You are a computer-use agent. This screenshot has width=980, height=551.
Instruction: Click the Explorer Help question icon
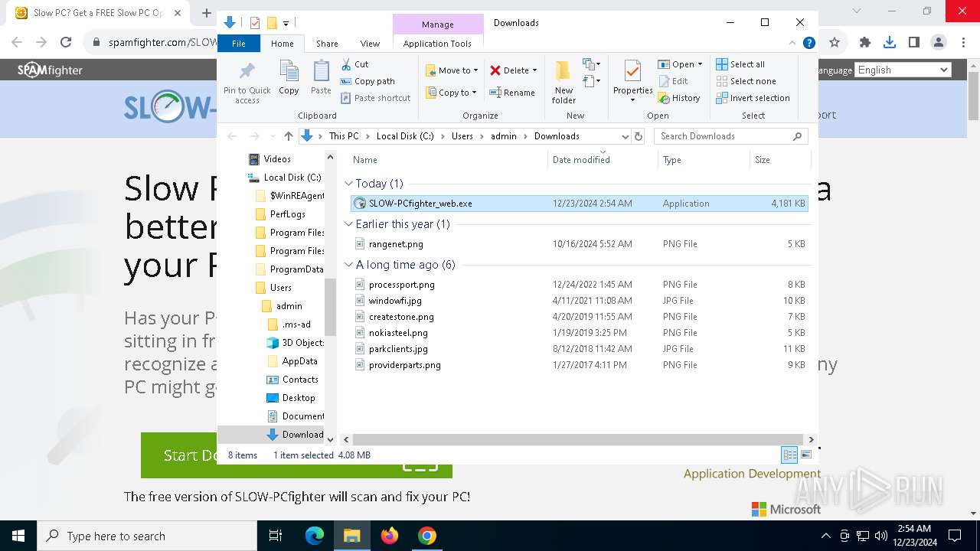pos(808,44)
